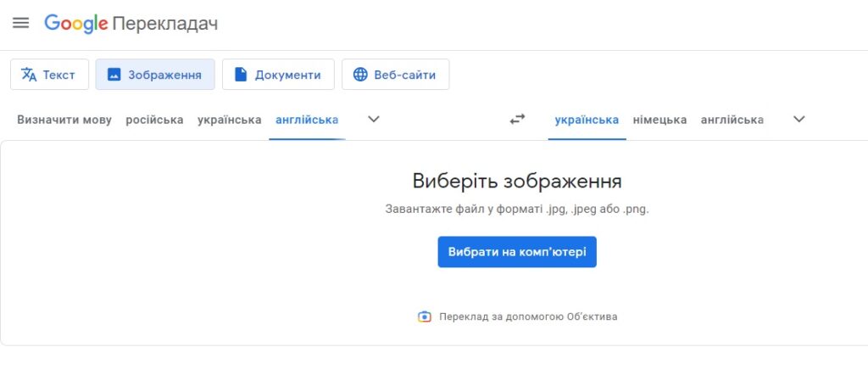This screenshot has width=868, height=392.
Task: Expand the target language list chevron
Action: click(x=798, y=120)
